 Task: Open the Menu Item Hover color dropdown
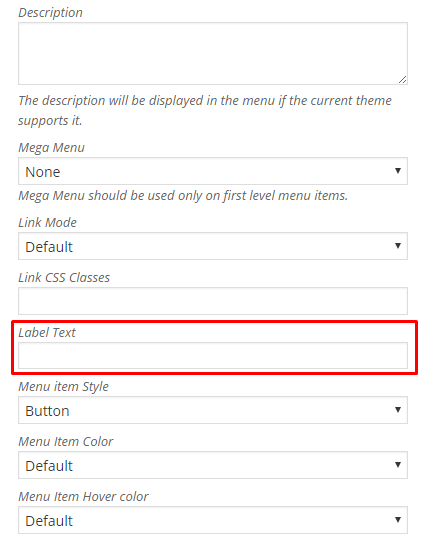pos(213,520)
